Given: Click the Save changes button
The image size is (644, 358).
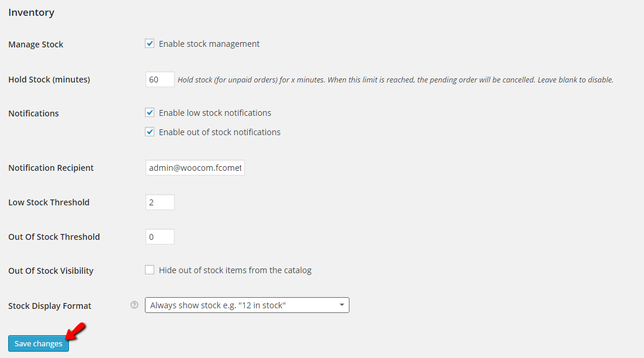Looking at the screenshot, I should pos(38,343).
